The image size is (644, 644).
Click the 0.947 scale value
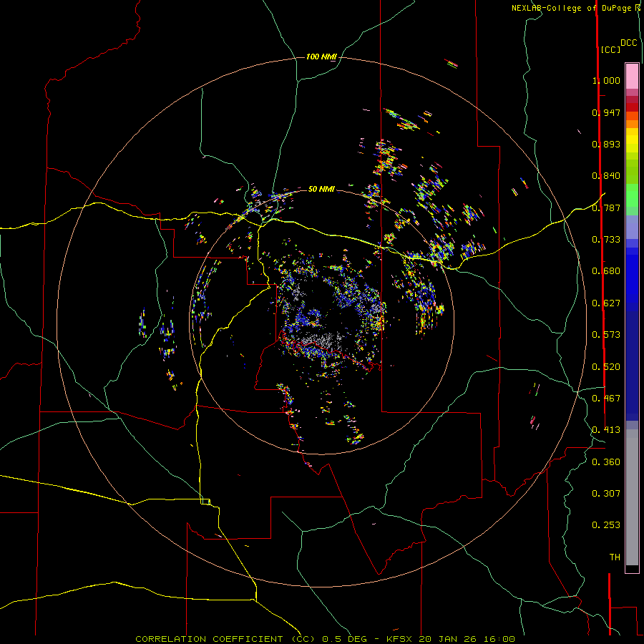click(x=606, y=112)
